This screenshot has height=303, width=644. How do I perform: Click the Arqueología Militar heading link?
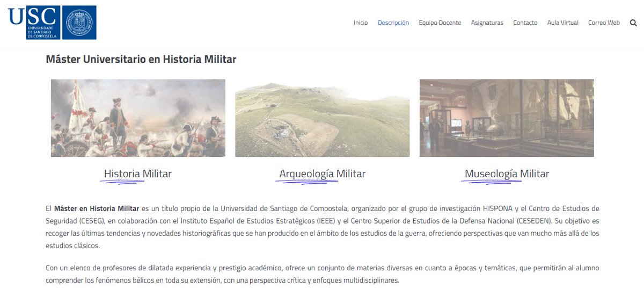click(323, 174)
